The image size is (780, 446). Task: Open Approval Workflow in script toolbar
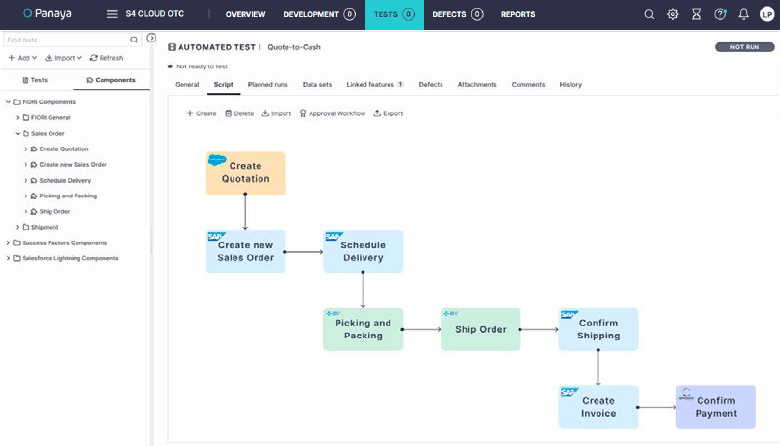click(x=332, y=113)
